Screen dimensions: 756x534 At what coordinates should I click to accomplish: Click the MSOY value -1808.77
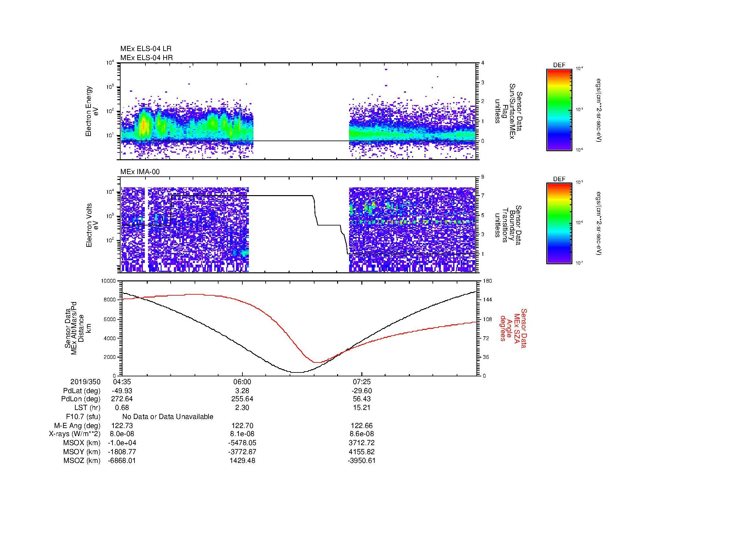122,452
